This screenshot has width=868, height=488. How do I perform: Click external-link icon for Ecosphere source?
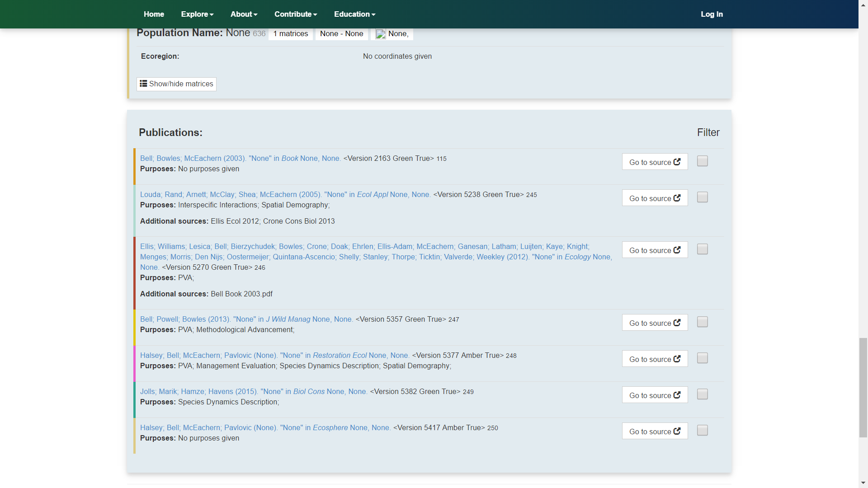677,431
